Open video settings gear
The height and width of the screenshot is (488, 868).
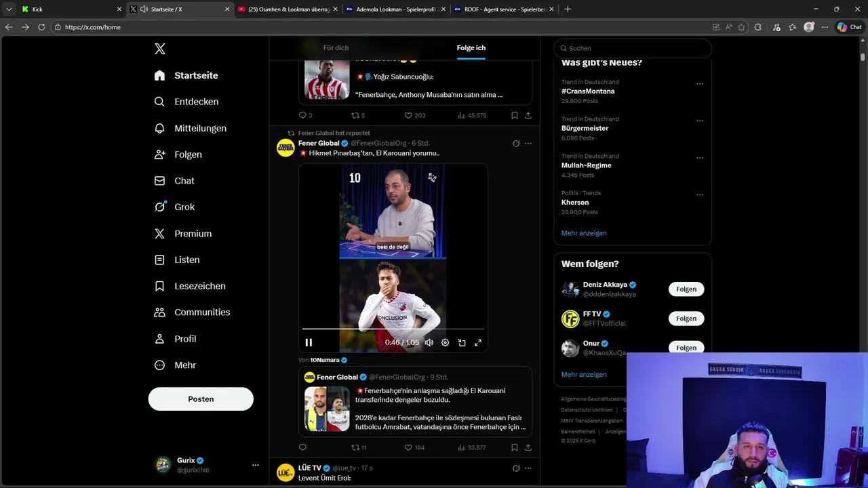tap(445, 343)
